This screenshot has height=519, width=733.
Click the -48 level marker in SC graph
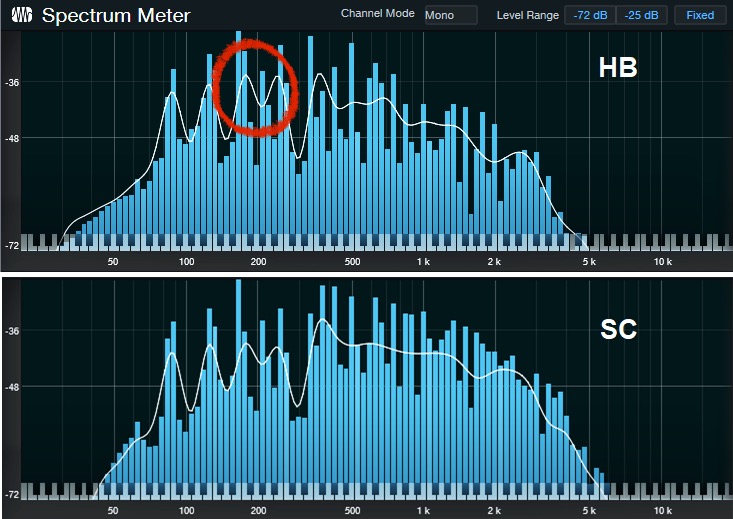12,388
